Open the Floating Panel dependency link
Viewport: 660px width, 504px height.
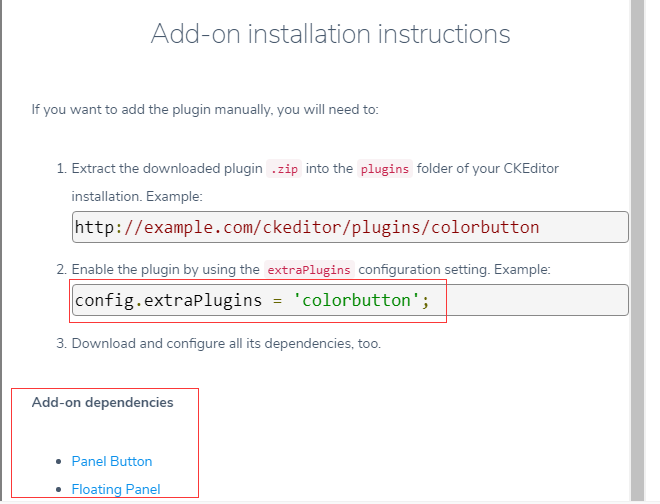(x=116, y=489)
